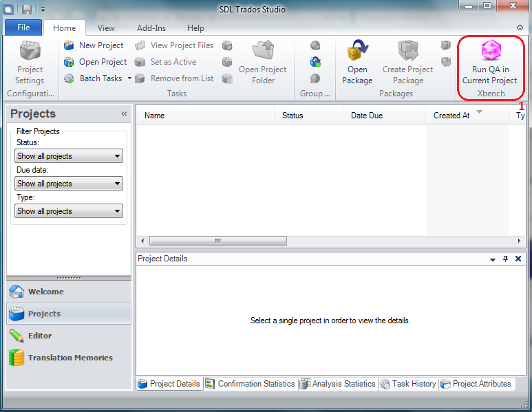Sort by the Created At column header
Viewport: 532px width, 412px height.
pyautogui.click(x=467, y=116)
